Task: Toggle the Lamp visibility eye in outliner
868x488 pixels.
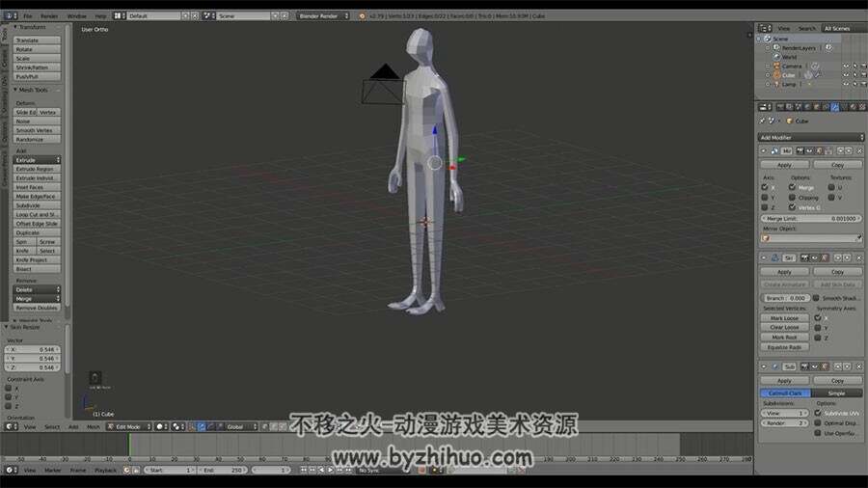Action: tap(845, 84)
